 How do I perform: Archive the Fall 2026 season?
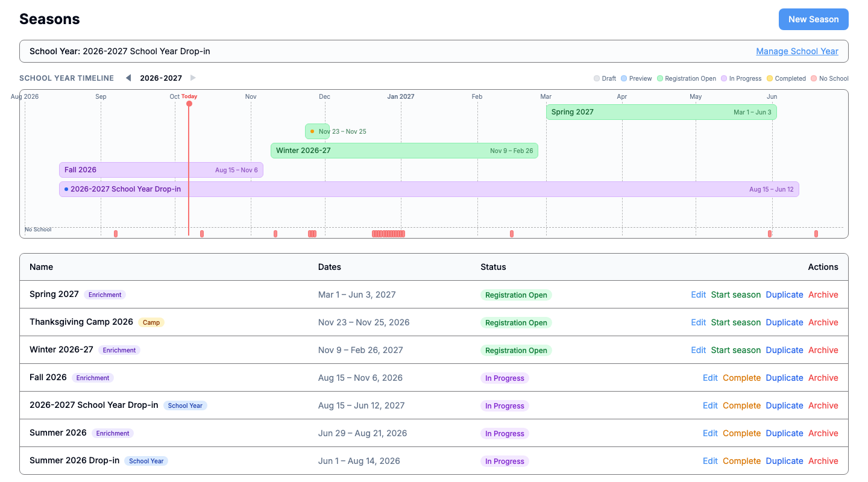[x=823, y=378]
